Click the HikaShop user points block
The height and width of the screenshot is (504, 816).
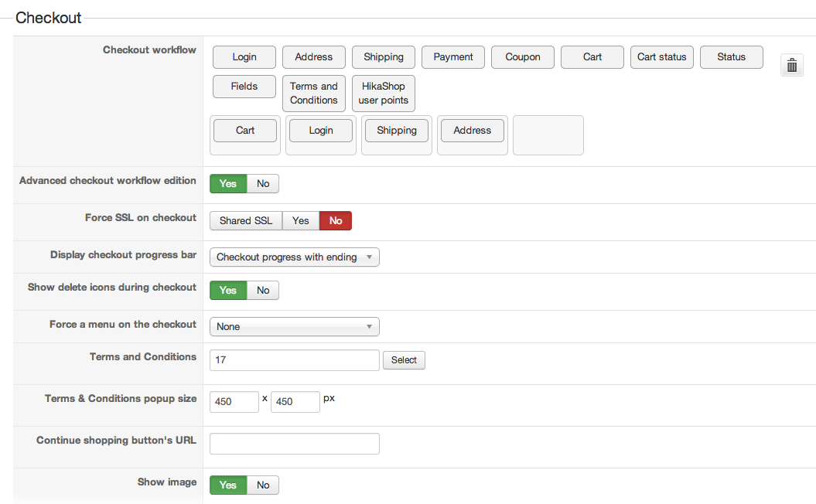click(x=384, y=94)
